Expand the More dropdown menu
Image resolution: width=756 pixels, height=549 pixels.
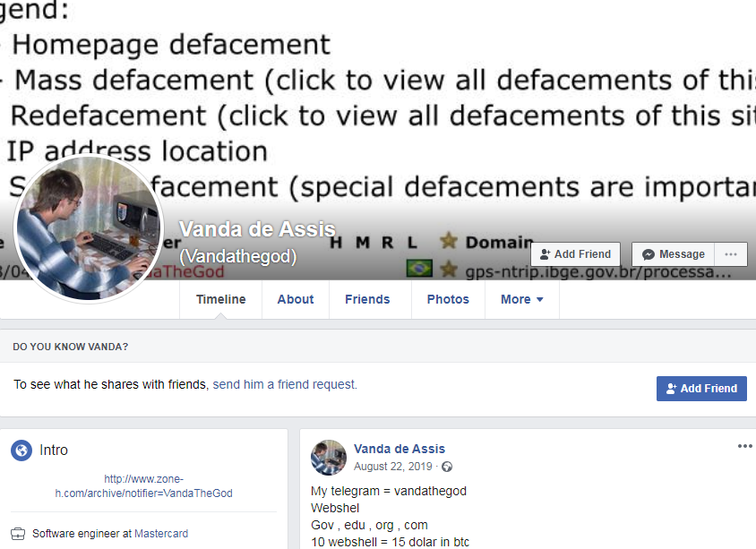click(x=522, y=299)
